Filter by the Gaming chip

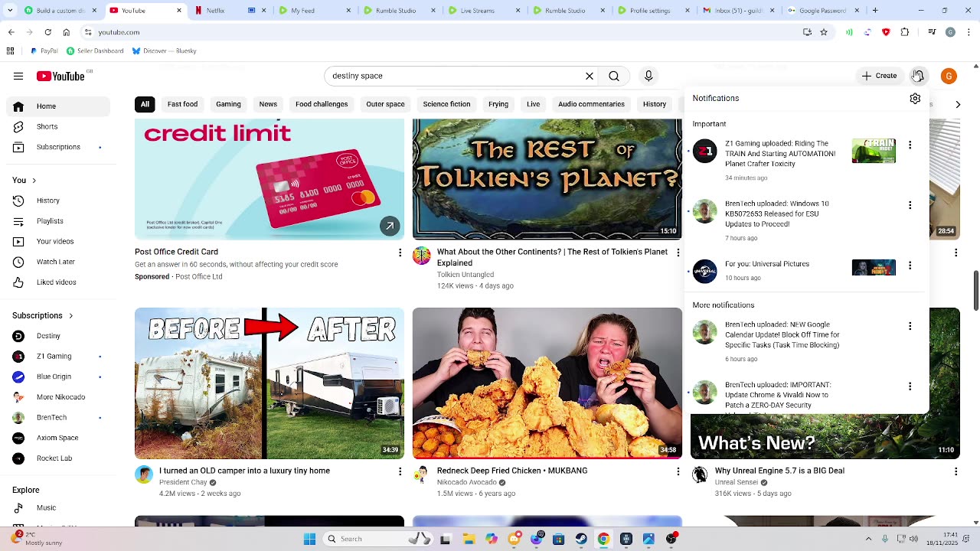click(228, 104)
